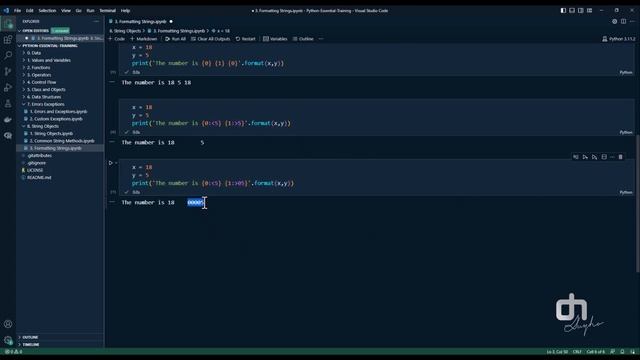
Task: Add a new Code cell
Action: click(x=117, y=39)
